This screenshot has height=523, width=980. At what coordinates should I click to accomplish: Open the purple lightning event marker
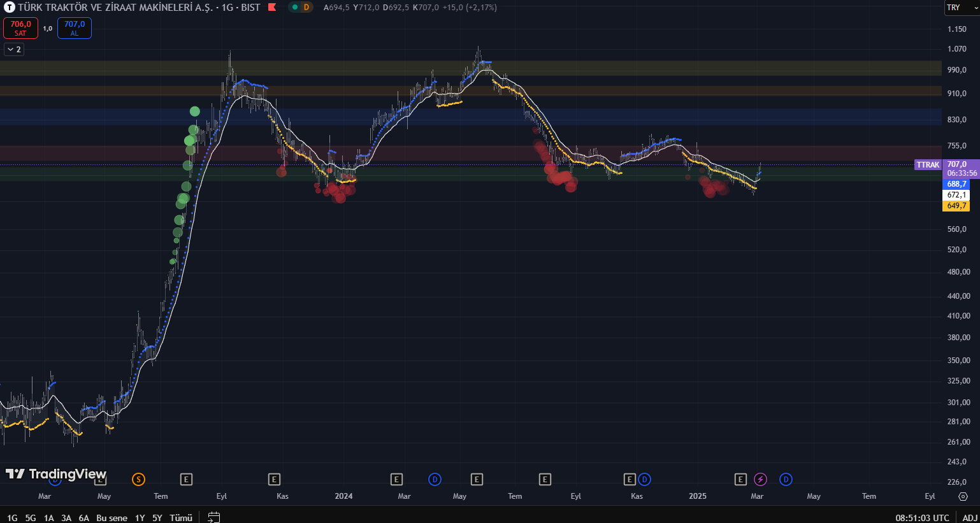pos(760,480)
